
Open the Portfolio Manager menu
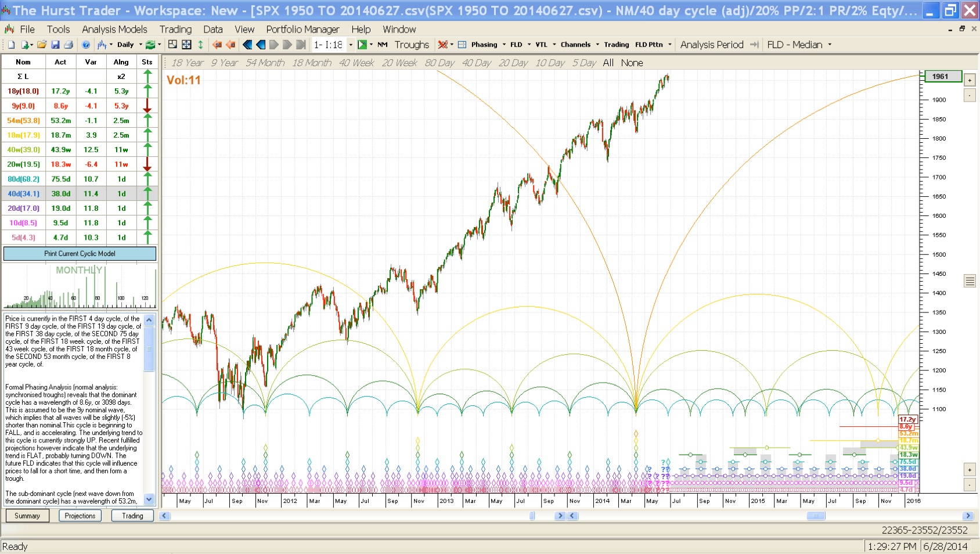coord(302,29)
